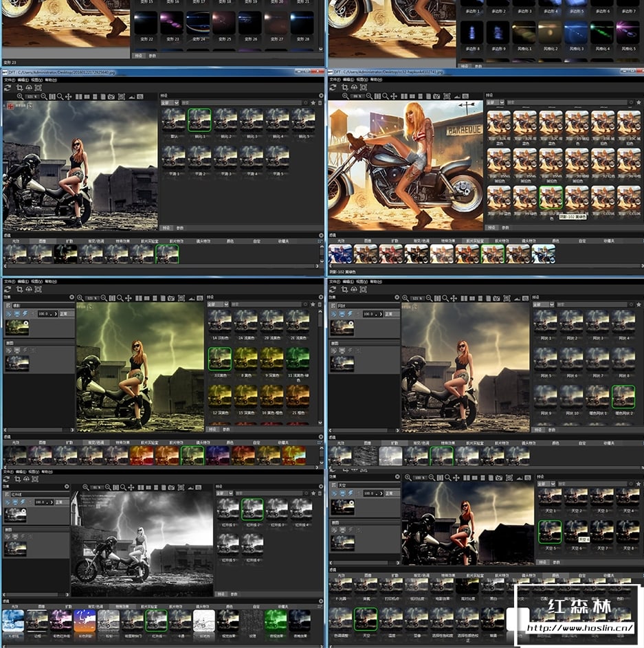Switch to the 参数 tab in the 锐化 presets window
Viewport: 644px width, 648px height.
pyautogui.click(x=180, y=227)
